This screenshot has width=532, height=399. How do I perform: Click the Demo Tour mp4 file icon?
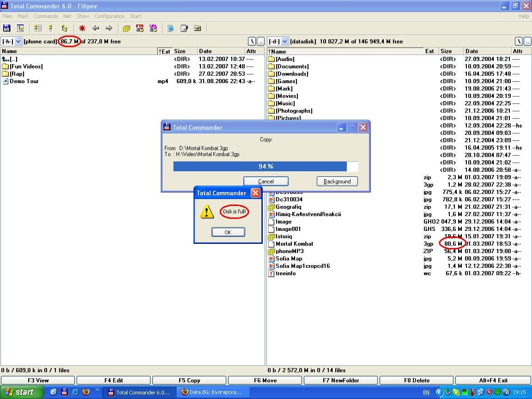pos(5,81)
